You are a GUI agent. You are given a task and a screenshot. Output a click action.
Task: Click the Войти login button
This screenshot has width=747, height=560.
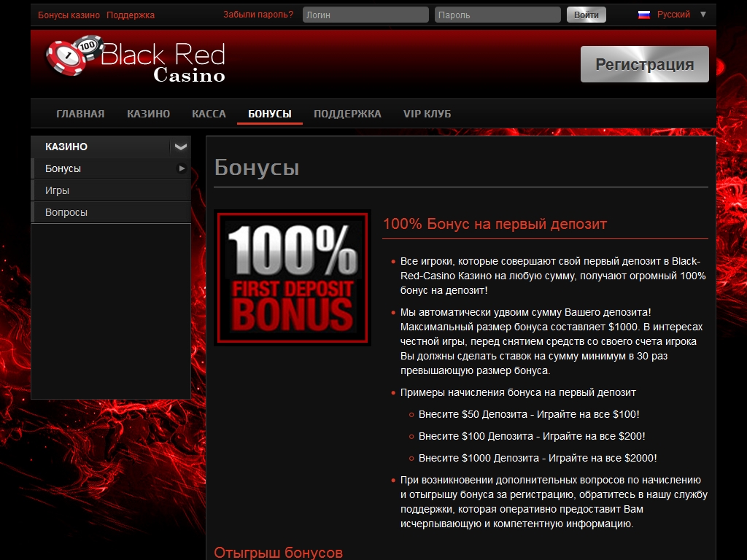[586, 15]
